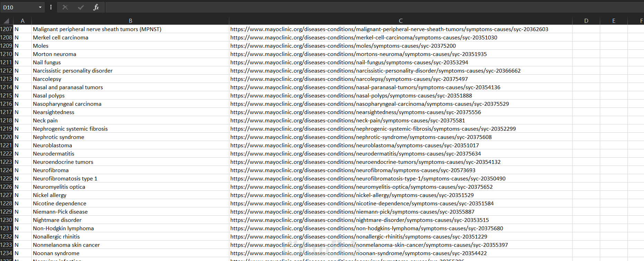The width and height of the screenshot is (644, 261).
Task: Click the 'Non-Hodgkin lymphoma' cell
Action: (130, 228)
